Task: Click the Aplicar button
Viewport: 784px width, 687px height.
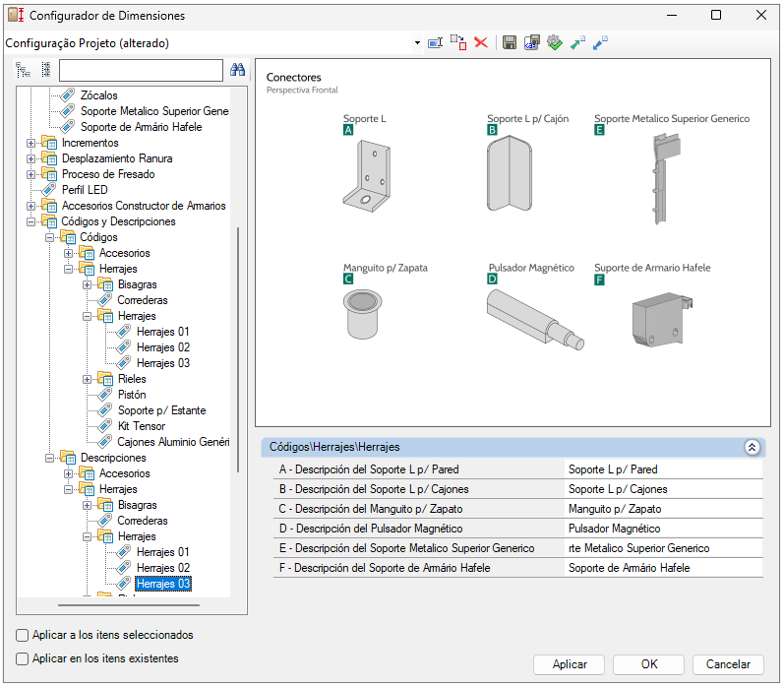Action: [x=569, y=664]
